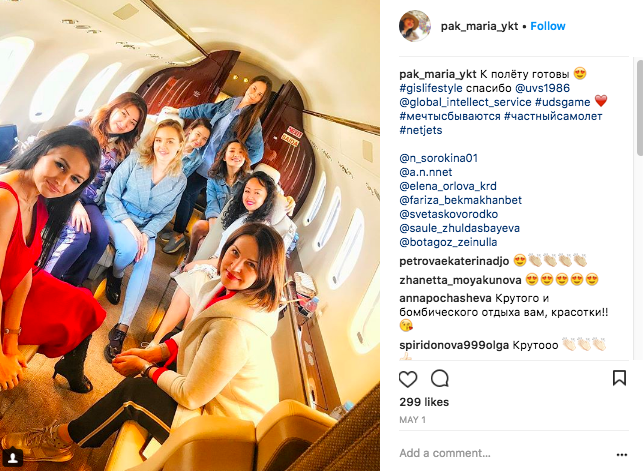
Task: Open more options three-dot menu
Action: pyautogui.click(x=622, y=454)
